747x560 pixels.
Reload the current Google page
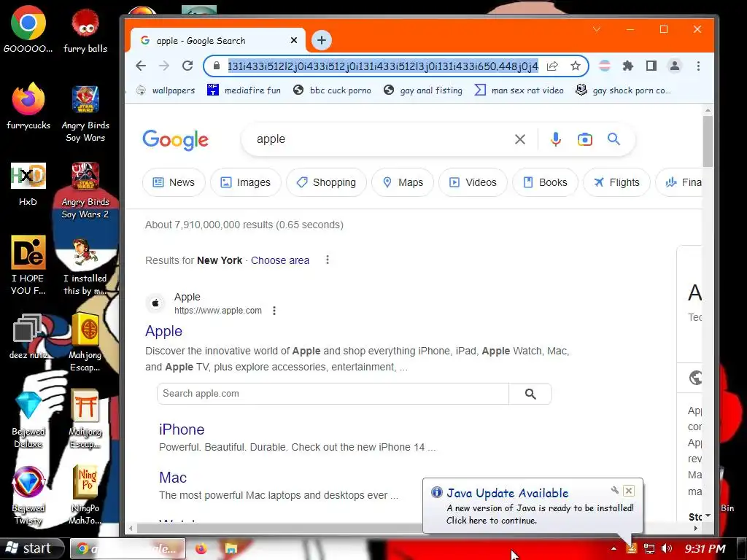coord(187,66)
